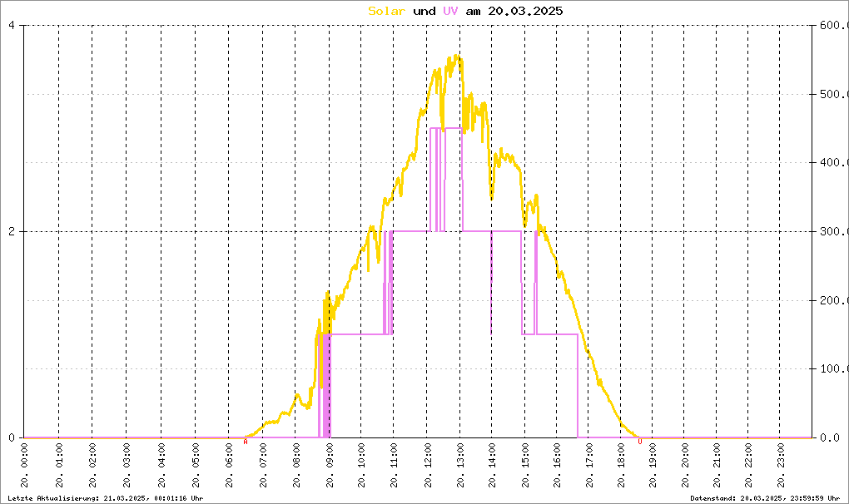Click the right solar axis value 600.0
The image size is (849, 504).
pos(833,25)
